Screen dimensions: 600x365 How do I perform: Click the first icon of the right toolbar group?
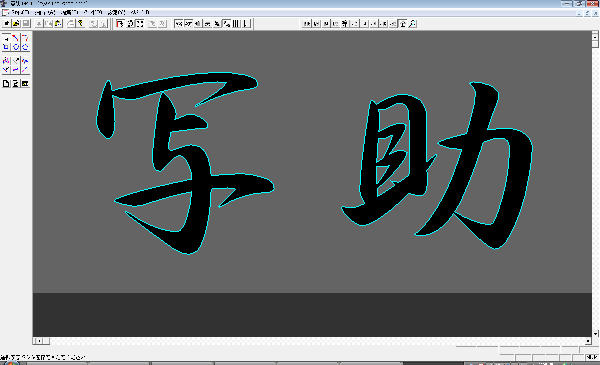tap(307, 24)
